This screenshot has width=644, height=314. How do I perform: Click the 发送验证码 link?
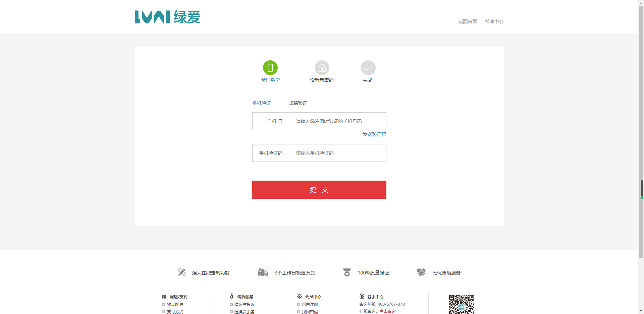(374, 134)
